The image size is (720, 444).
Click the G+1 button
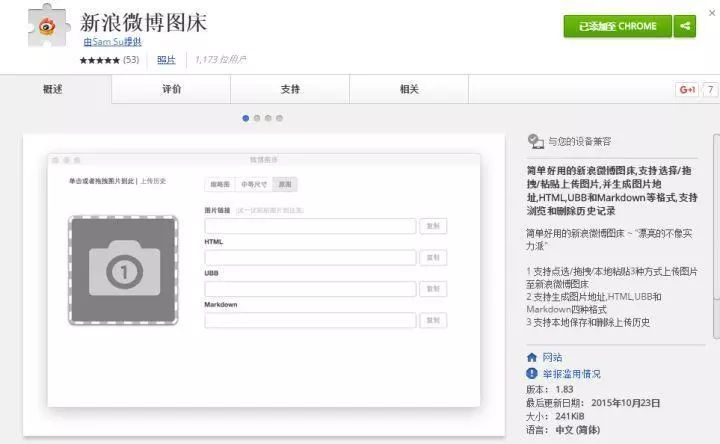688,89
